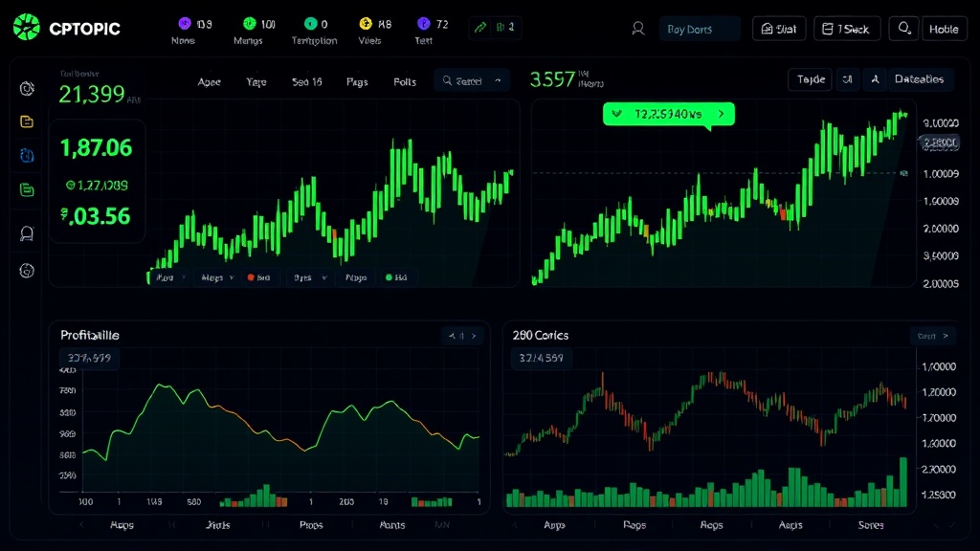Click the person icon button before Dataeties
This screenshot has height=551, width=980.
(875, 79)
